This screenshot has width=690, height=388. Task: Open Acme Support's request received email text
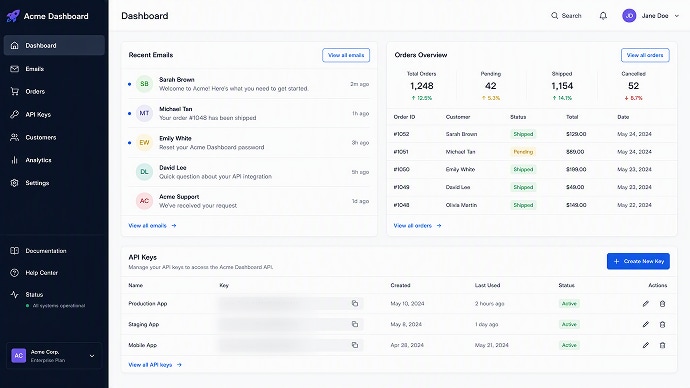tap(198, 205)
